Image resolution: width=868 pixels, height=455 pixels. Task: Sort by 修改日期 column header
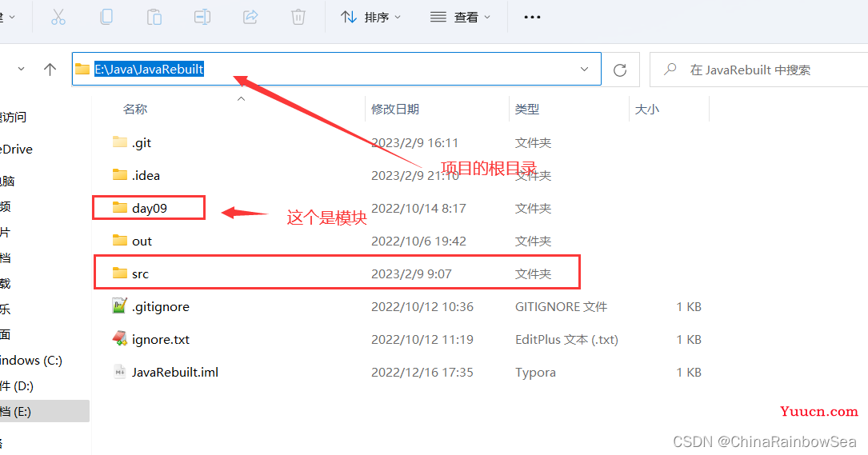pyautogui.click(x=394, y=109)
